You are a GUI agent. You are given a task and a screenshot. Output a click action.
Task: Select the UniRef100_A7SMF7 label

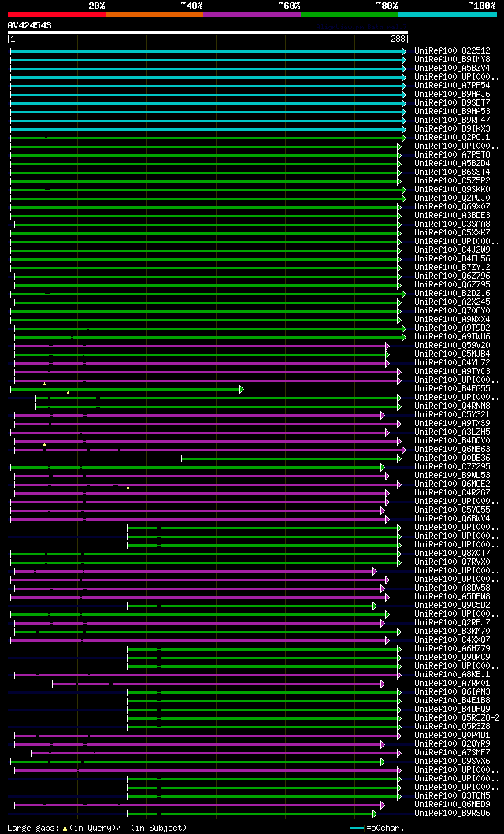453,753
